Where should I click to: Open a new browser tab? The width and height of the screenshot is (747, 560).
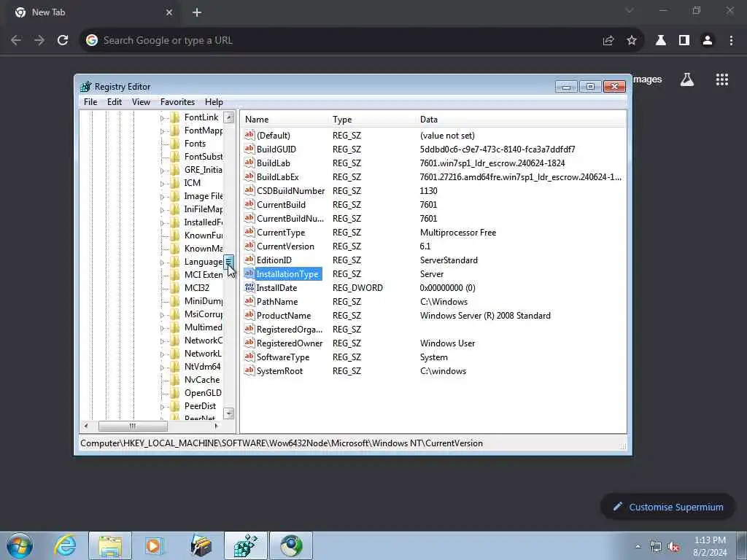point(197,13)
